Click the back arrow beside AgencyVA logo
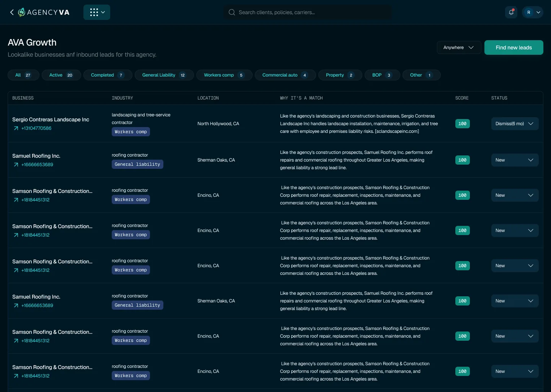Image resolution: width=551 pixels, height=392 pixels. tap(12, 12)
